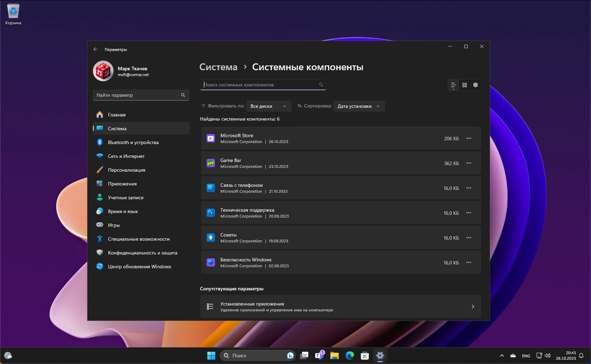Click the Советы lightbulb icon
The image size is (591, 364).
point(211,238)
